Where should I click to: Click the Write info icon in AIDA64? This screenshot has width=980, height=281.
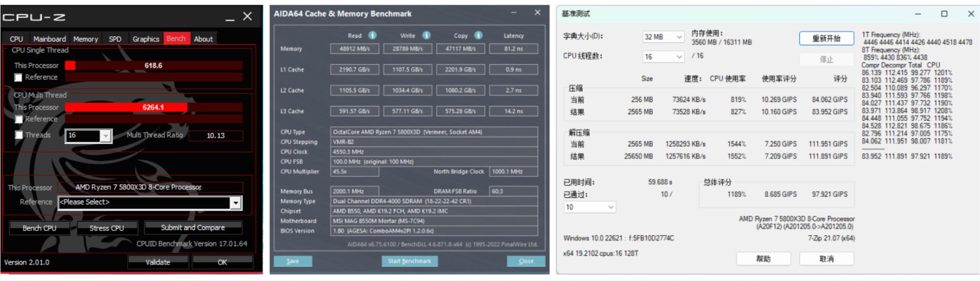coord(426,35)
